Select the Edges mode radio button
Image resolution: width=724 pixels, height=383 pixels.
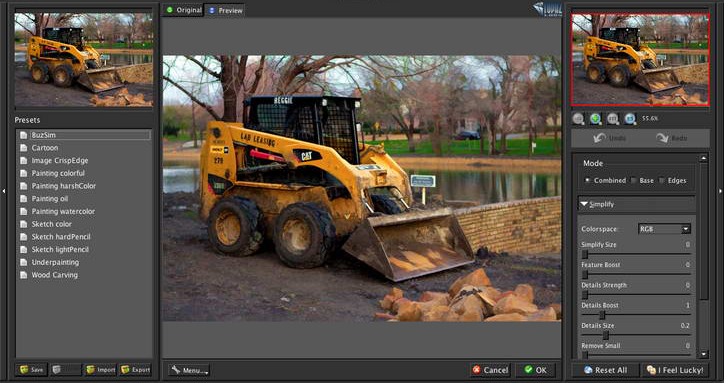point(662,180)
